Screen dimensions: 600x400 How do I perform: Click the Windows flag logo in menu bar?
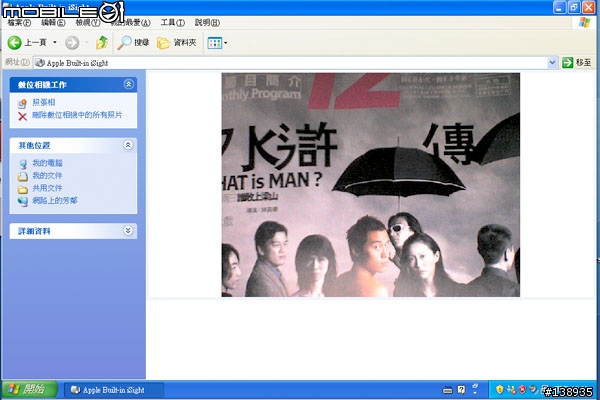pos(584,22)
